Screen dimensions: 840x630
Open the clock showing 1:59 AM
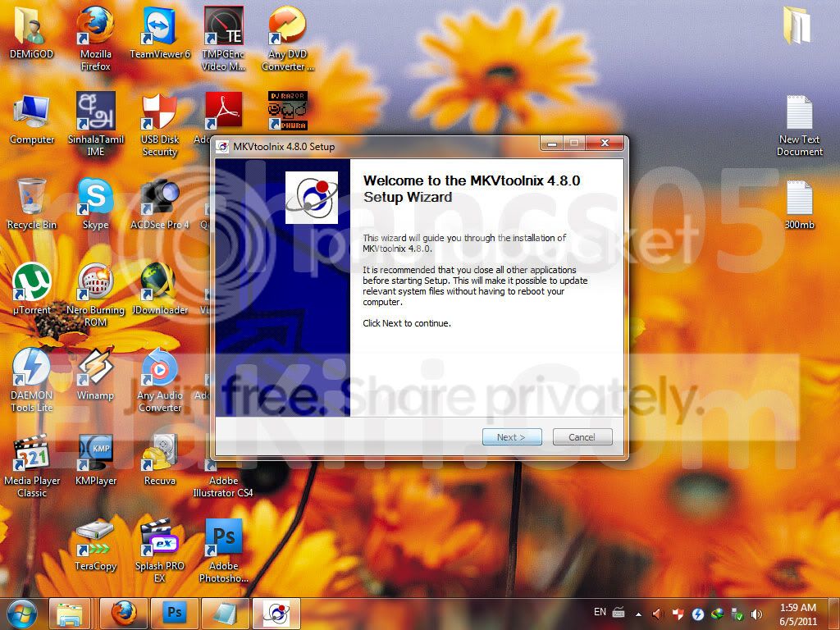click(x=798, y=614)
